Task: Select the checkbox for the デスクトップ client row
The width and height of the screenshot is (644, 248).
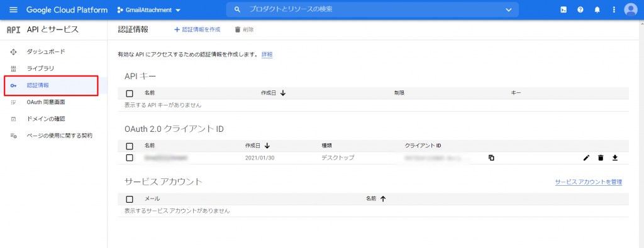Action: (x=130, y=158)
